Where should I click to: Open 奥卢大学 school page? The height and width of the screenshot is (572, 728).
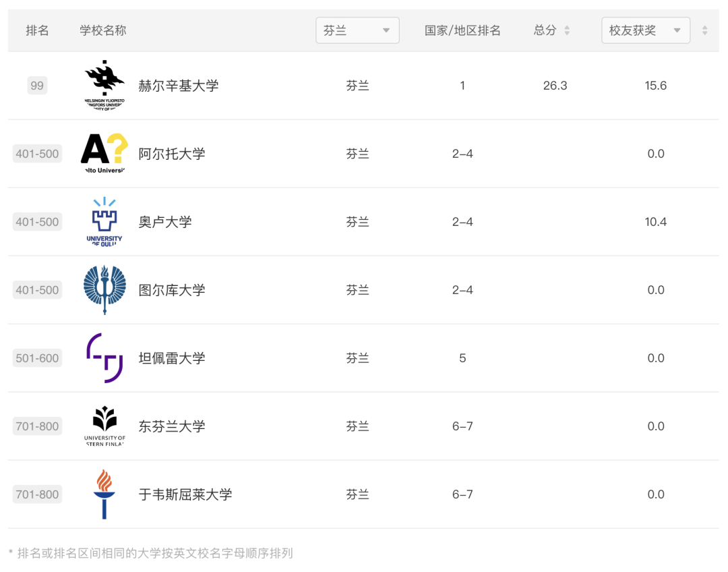pos(165,222)
